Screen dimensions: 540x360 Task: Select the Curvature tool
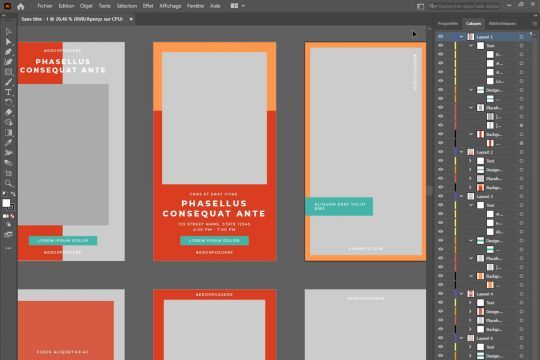[8, 62]
